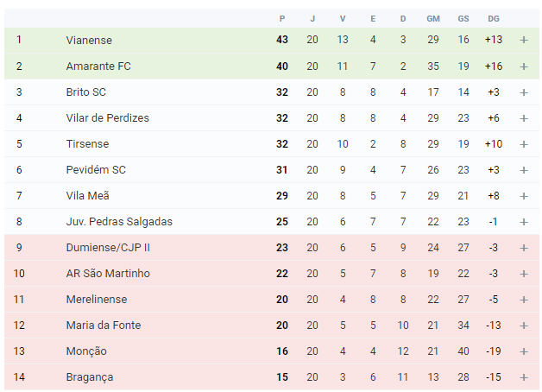This screenshot has height=392, width=542.
Task: Click plus icon on Dumiense/CJP II row
Action: (524, 248)
